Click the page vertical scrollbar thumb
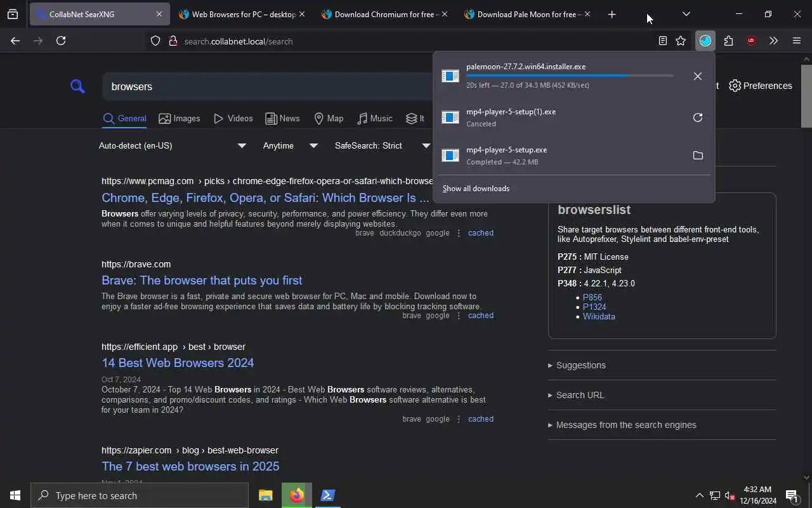The height and width of the screenshot is (508, 812). coord(806,97)
